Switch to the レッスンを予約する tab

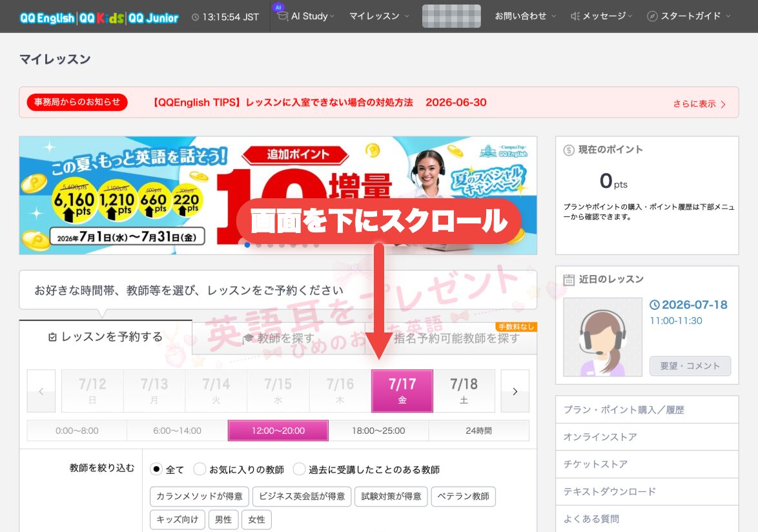pyautogui.click(x=106, y=337)
